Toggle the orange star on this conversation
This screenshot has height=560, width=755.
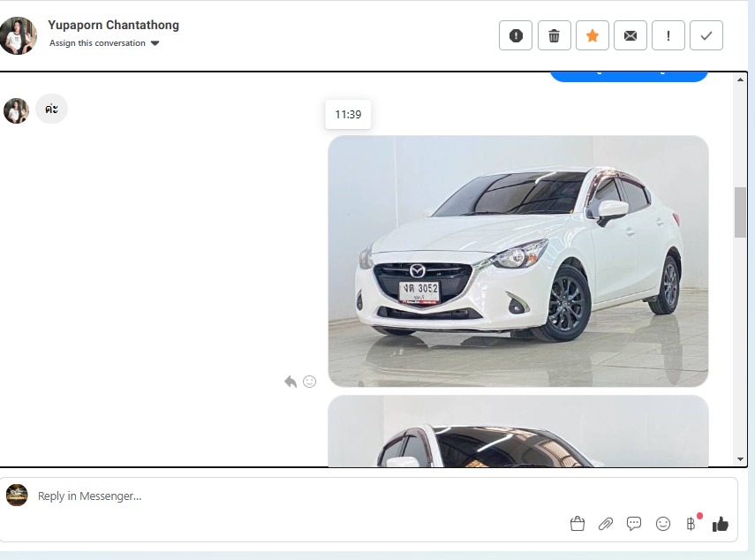593,35
